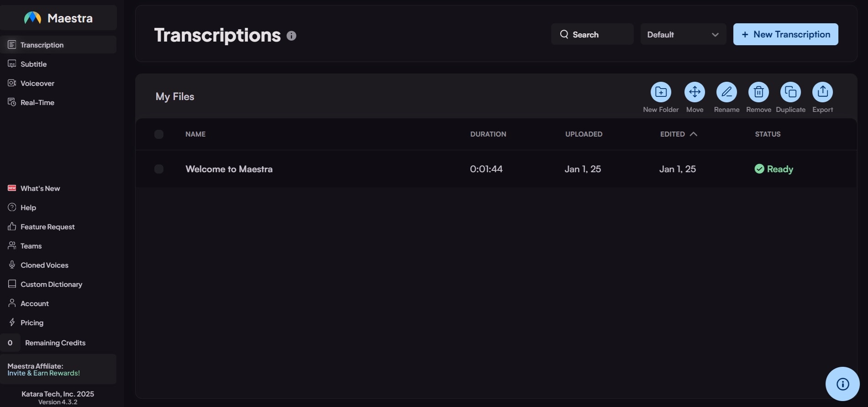The width and height of the screenshot is (868, 407).
Task: Open the floating info button at bottom right
Action: (842, 384)
